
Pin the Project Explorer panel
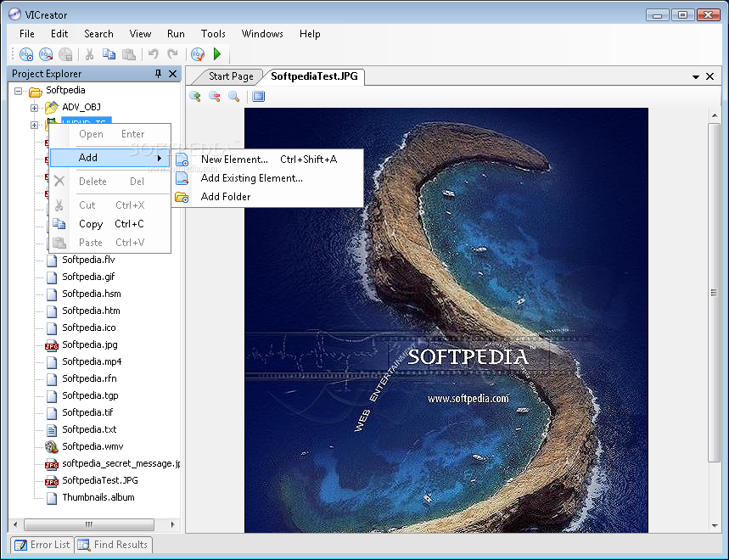click(x=159, y=74)
